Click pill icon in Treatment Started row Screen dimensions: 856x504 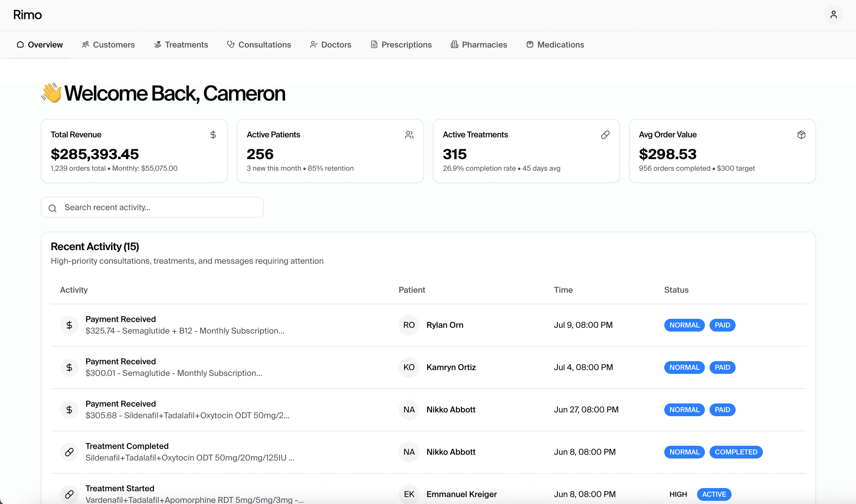(69, 494)
